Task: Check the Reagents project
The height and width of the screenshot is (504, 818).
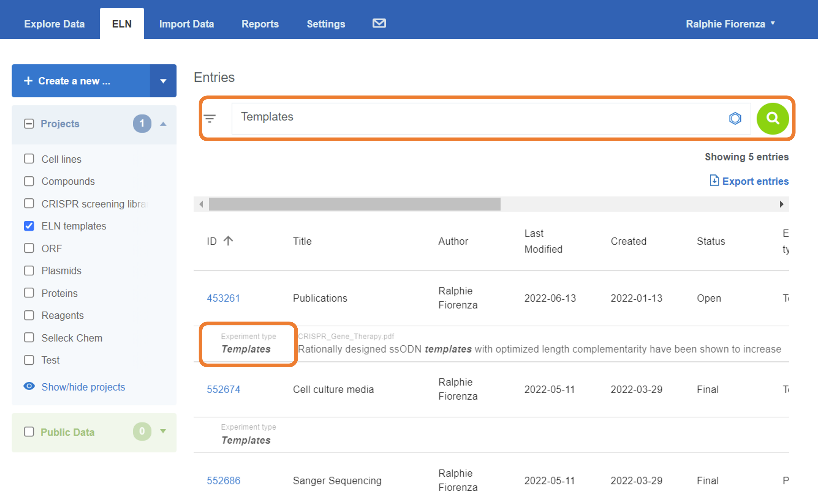Action: click(29, 315)
